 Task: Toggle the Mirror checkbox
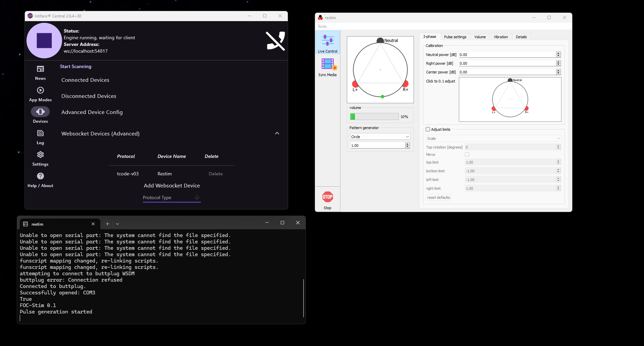(467, 155)
